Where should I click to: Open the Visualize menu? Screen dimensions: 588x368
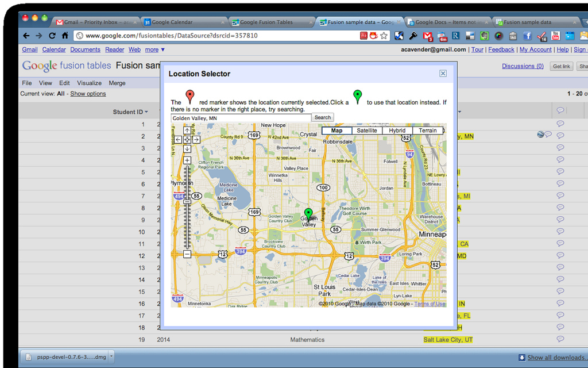pos(89,83)
